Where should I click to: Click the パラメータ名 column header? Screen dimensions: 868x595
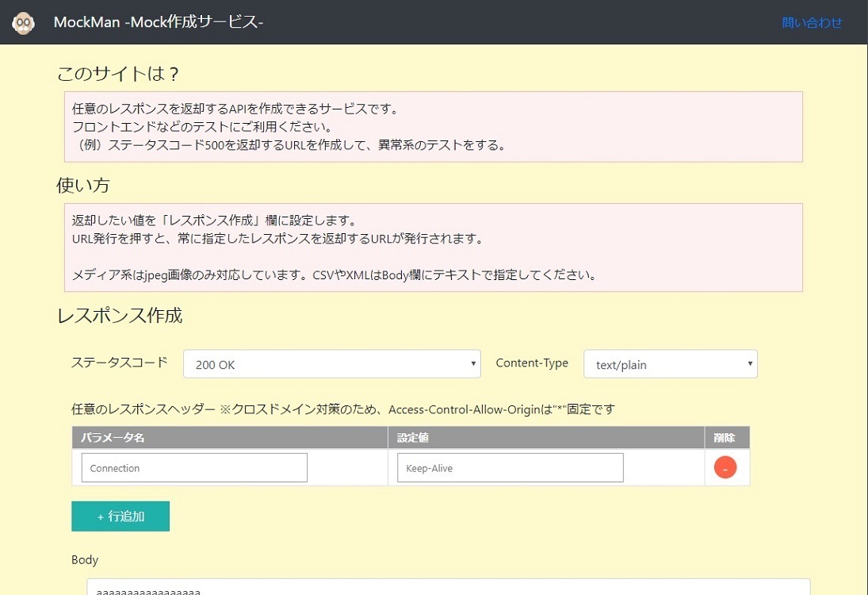[113, 438]
